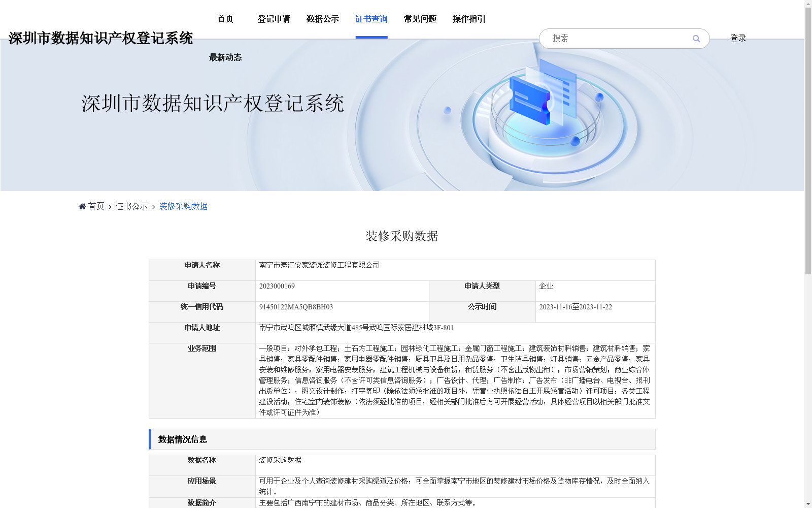
Task: Click the page heading 装修采购数据
Action: click(402, 236)
